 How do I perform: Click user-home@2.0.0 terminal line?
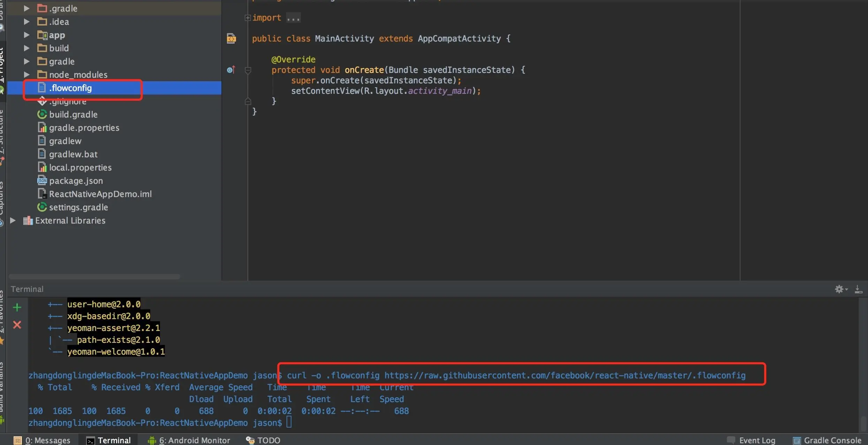[104, 304]
